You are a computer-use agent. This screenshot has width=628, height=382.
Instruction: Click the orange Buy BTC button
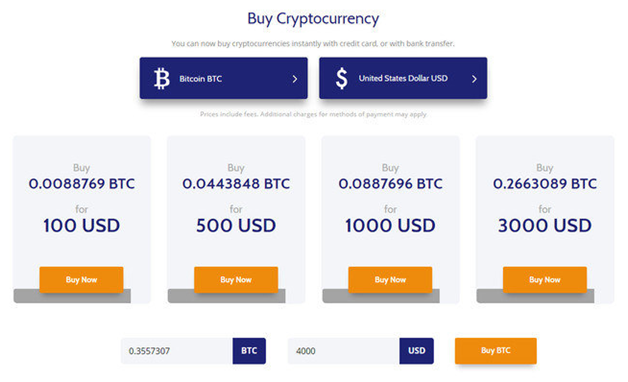495,351
